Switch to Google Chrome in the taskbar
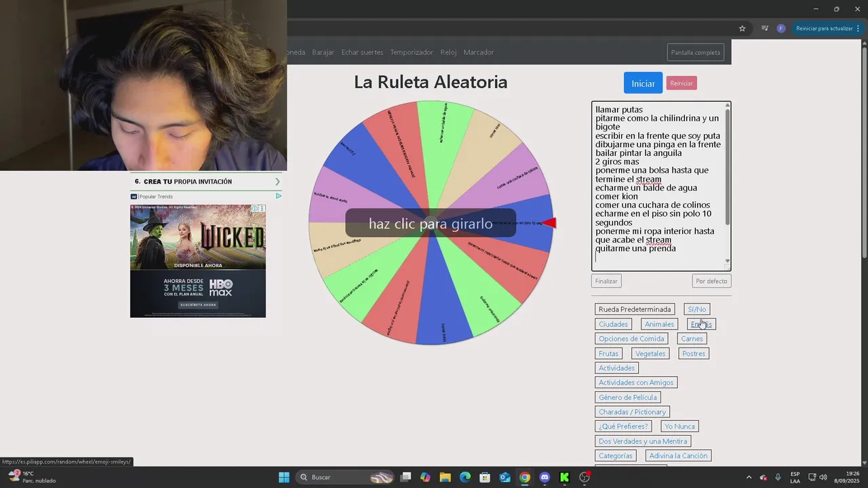This screenshot has width=868, height=488. (525, 477)
